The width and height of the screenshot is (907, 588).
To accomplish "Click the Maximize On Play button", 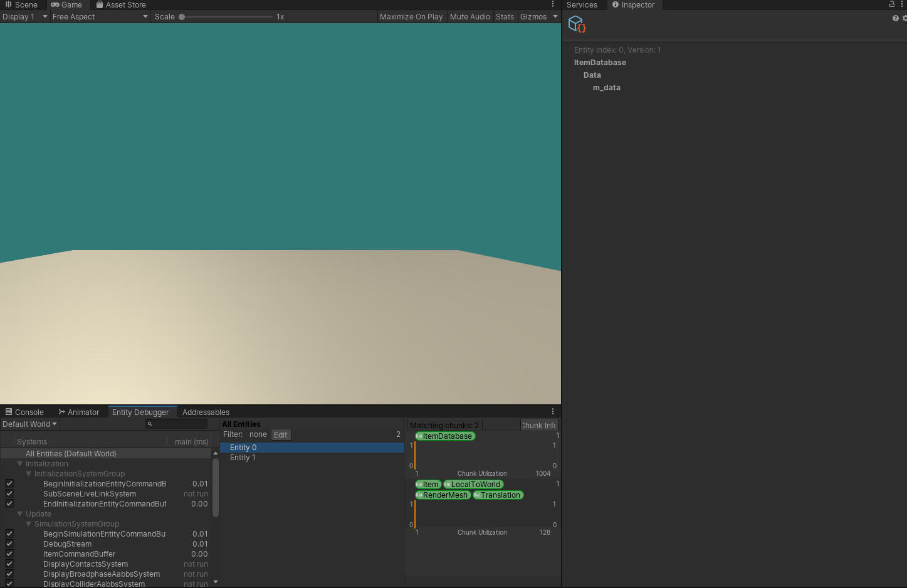I will coord(411,16).
